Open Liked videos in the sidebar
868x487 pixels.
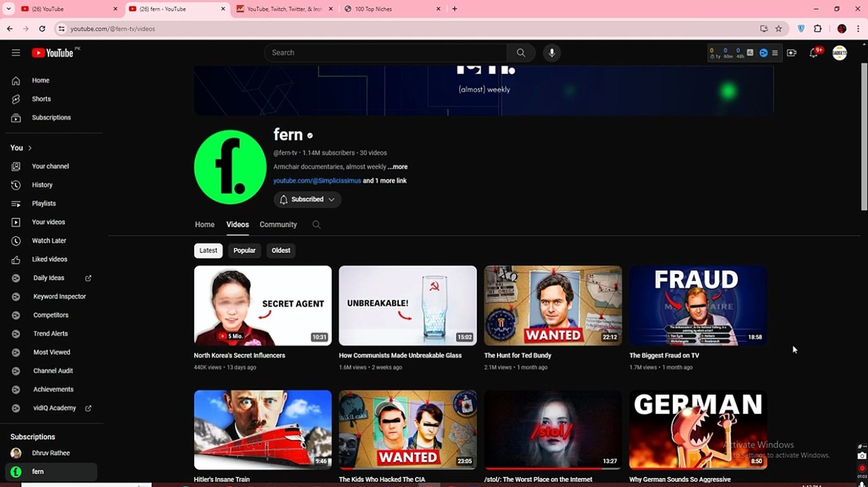[51, 259]
